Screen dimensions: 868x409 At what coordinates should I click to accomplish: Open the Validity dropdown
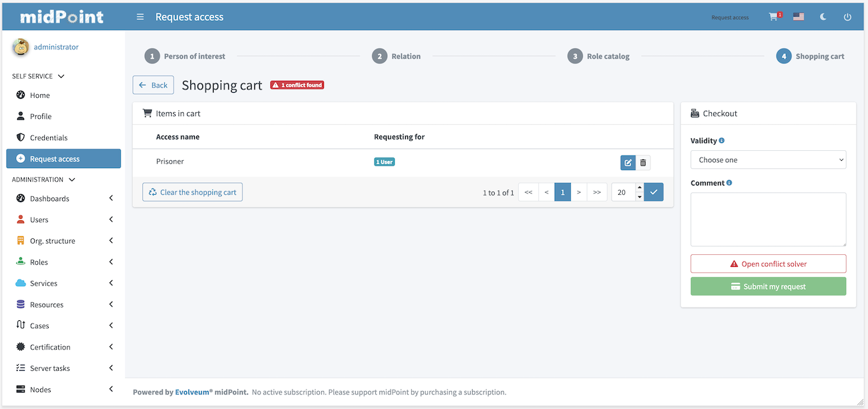click(x=768, y=160)
